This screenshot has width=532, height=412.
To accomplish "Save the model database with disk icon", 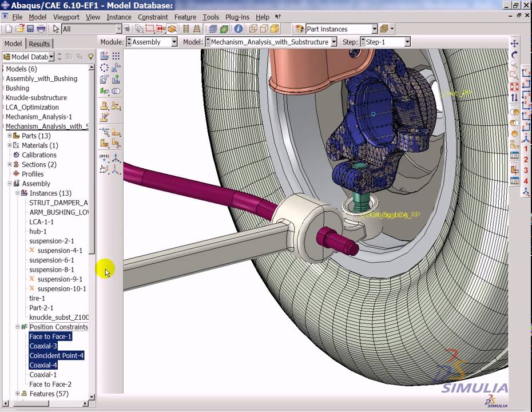I will (30, 29).
